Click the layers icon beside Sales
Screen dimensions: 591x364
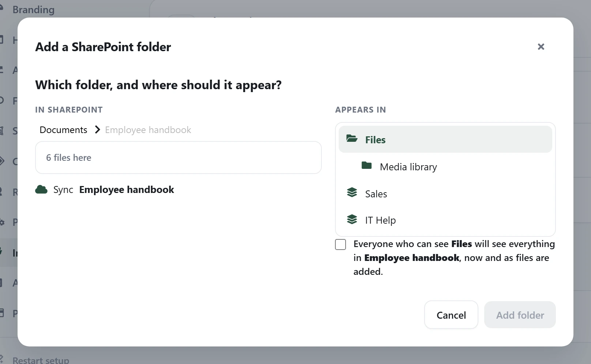coord(352,192)
